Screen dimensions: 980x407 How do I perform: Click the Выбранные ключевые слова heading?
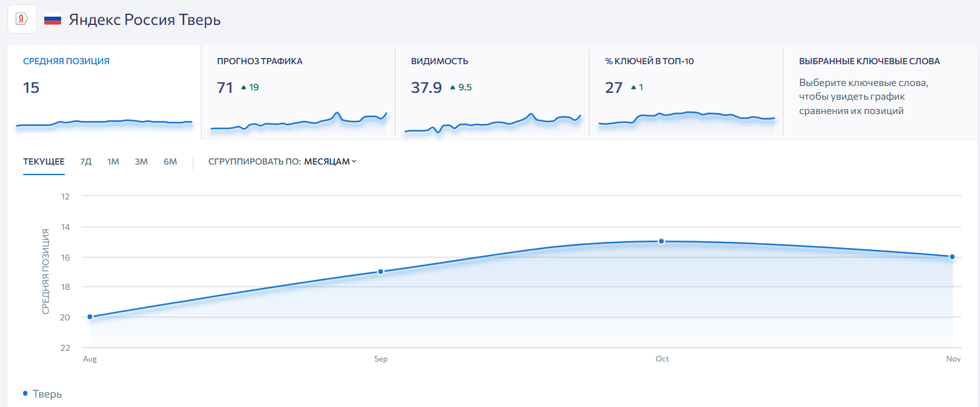click(x=869, y=61)
